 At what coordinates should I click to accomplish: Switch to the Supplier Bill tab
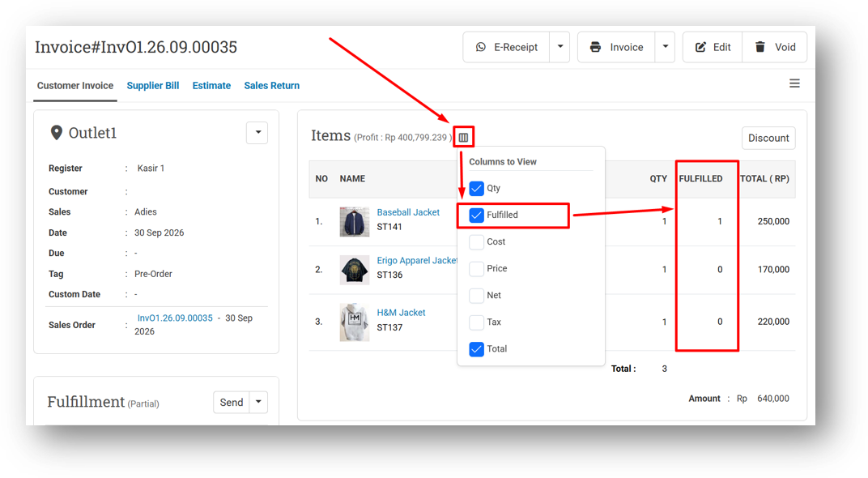point(153,86)
